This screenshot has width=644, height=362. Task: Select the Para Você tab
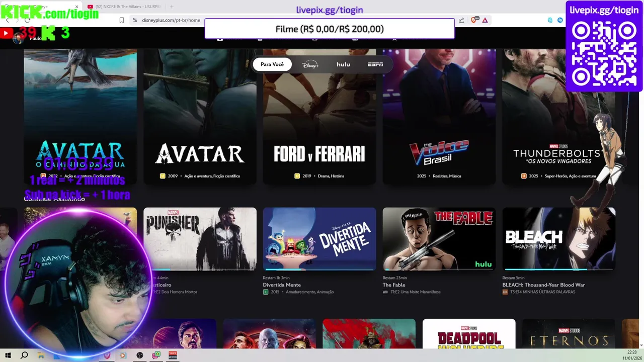(272, 64)
